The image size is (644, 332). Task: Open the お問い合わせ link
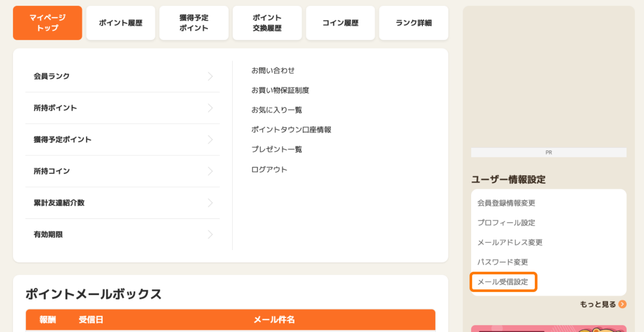click(273, 70)
